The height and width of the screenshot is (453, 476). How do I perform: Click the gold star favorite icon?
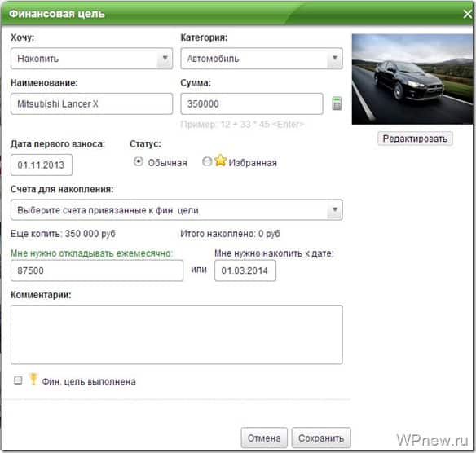coord(220,161)
